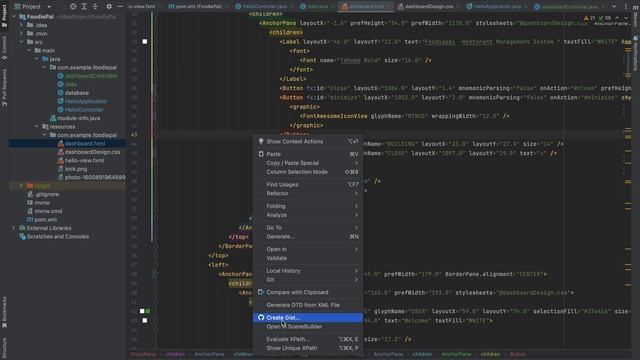This screenshot has width=640, height=360.
Task: Toggle Column Selection Mode
Action: click(x=308, y=172)
